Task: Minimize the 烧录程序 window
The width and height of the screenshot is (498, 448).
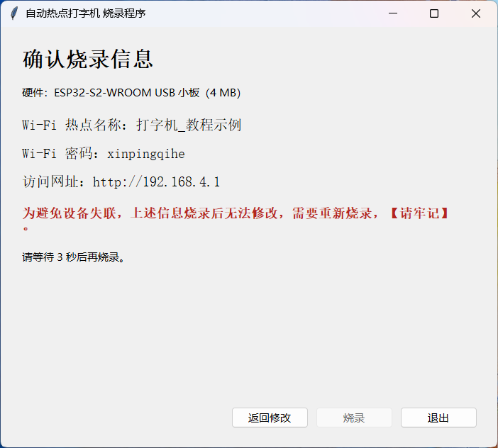Action: [x=393, y=13]
